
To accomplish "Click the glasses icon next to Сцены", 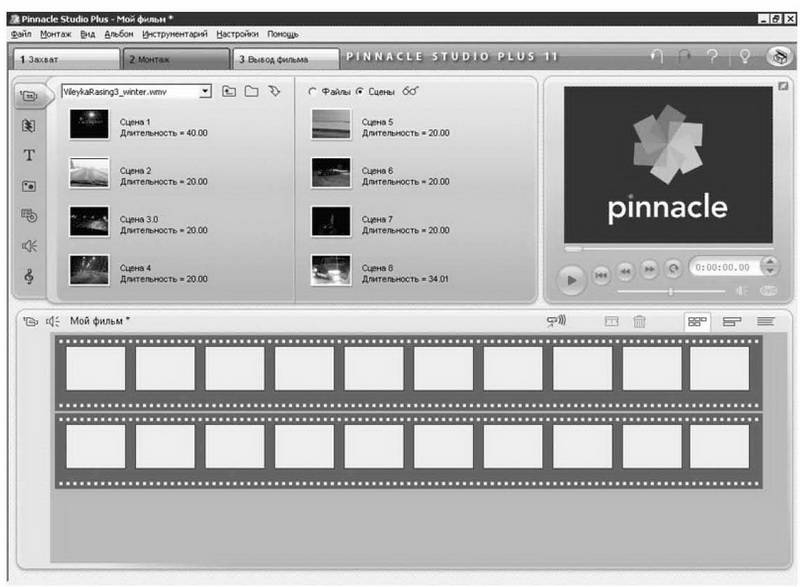I will (x=410, y=91).
